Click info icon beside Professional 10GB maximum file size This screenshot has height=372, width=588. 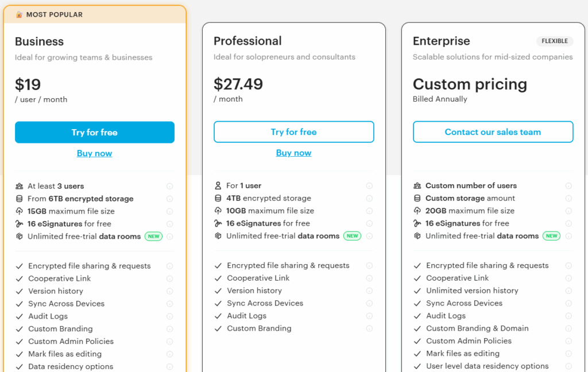pos(369,211)
